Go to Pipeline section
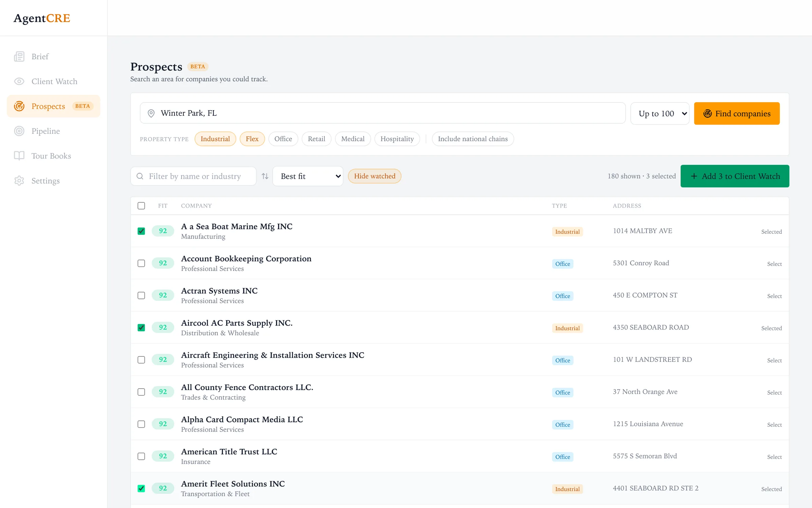Screen dimensions: 812x508 click(53, 131)
